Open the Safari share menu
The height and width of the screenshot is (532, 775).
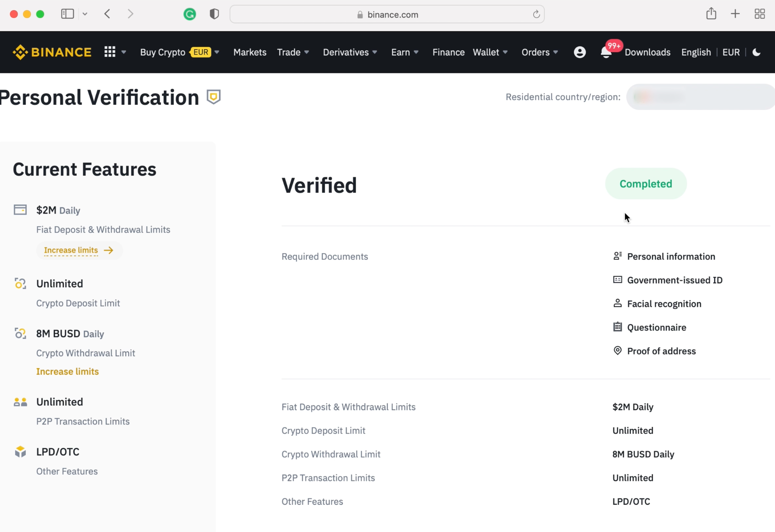(x=711, y=14)
